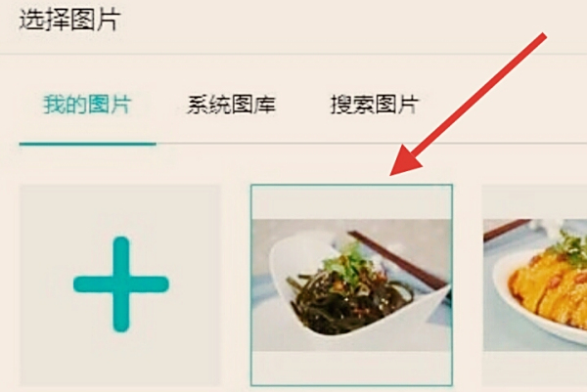Screen dimensions: 587x392
Task: Switch to the 系统图库 tab
Action: click(231, 105)
